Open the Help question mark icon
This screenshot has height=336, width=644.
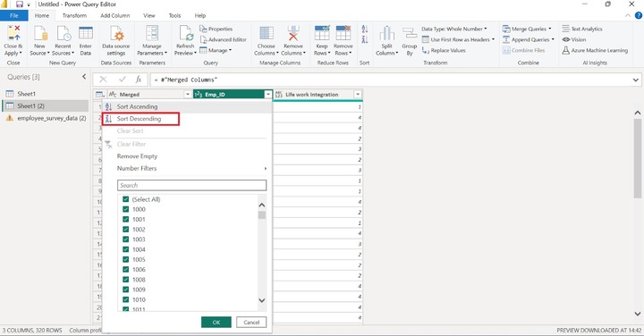[639, 15]
